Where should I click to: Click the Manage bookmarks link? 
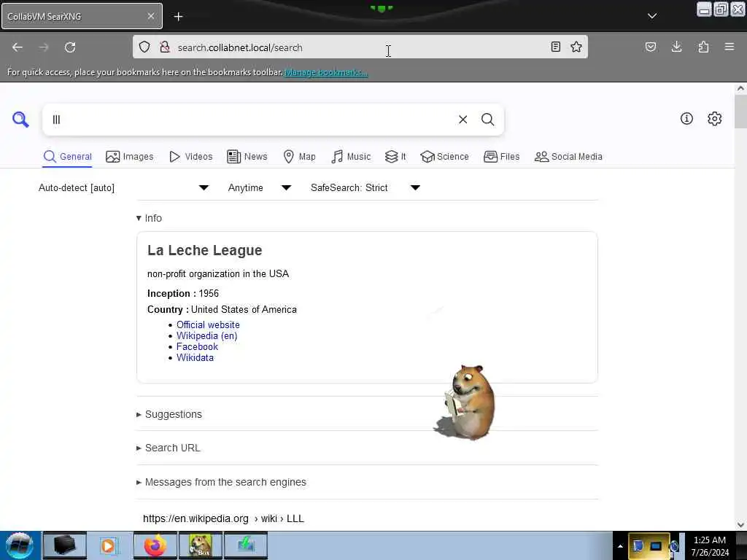pyautogui.click(x=326, y=72)
